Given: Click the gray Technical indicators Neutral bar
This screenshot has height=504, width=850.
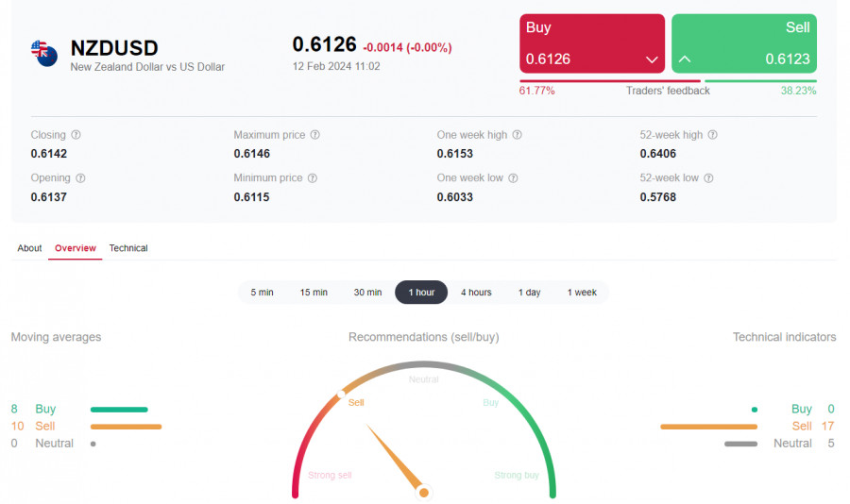Looking at the screenshot, I should pyautogui.click(x=741, y=444).
